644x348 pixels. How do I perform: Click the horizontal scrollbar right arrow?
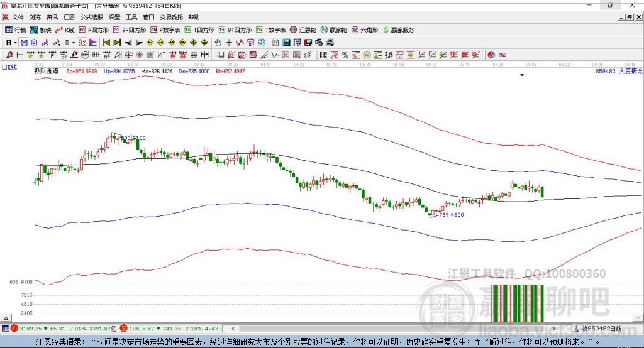pyautogui.click(x=553, y=329)
